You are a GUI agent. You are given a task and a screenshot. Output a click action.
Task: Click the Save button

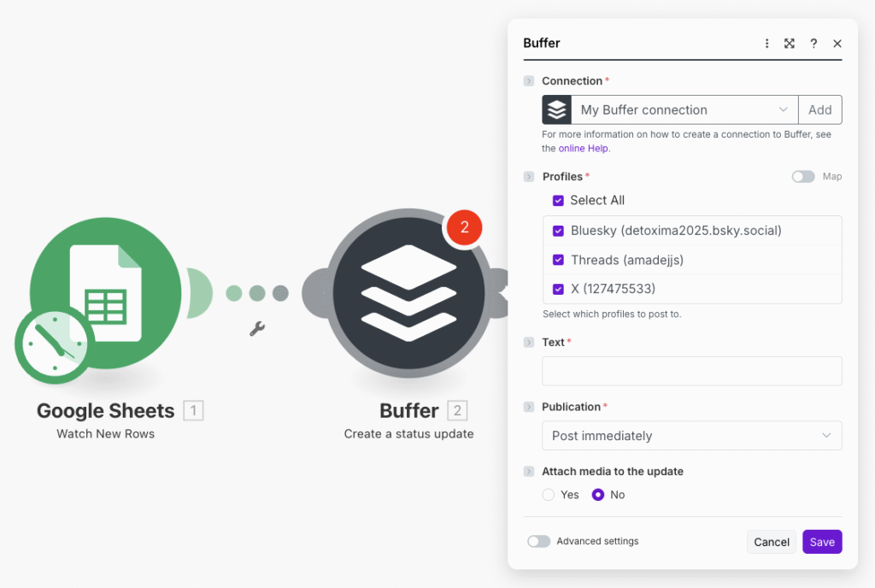(822, 542)
